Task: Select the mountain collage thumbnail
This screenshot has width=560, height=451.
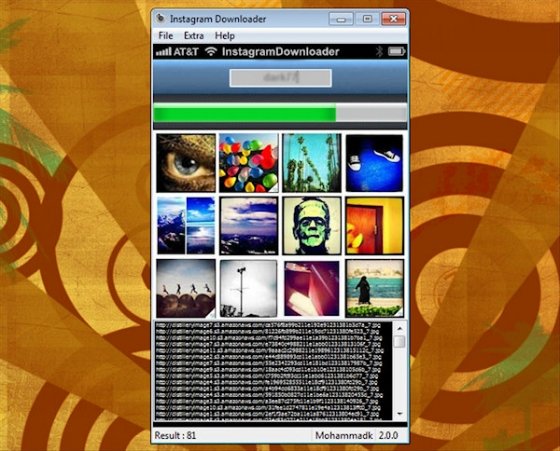Action: (x=186, y=225)
